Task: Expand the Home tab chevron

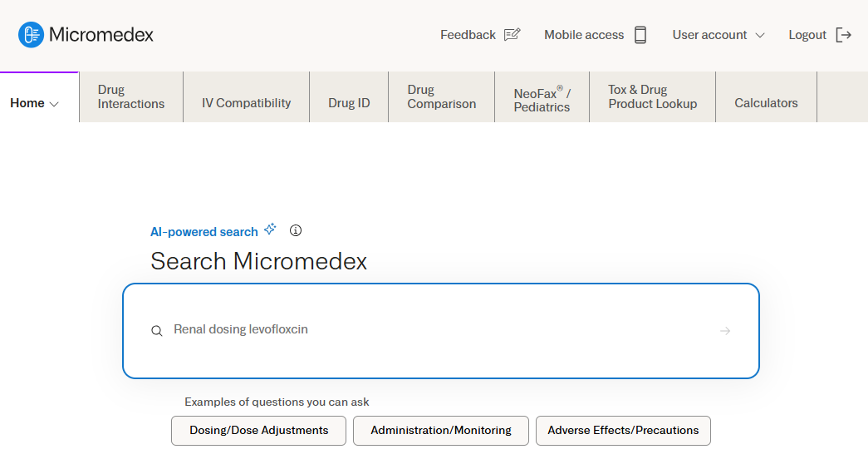Action: 55,104
